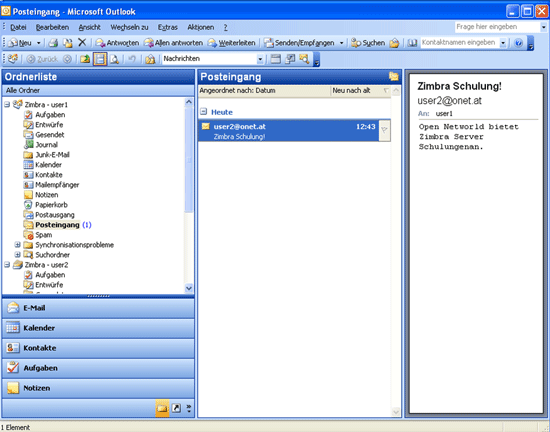Click the configure buttons chevron in navigation pane

tap(189, 408)
